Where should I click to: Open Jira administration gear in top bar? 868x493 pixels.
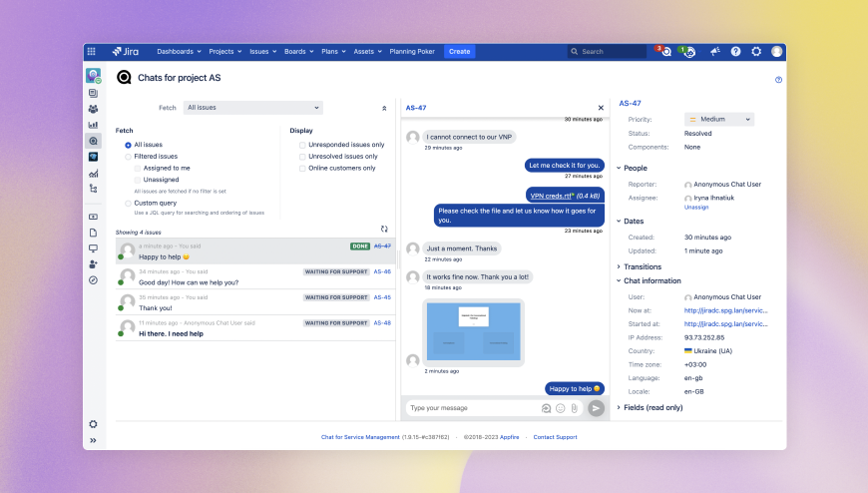(756, 52)
